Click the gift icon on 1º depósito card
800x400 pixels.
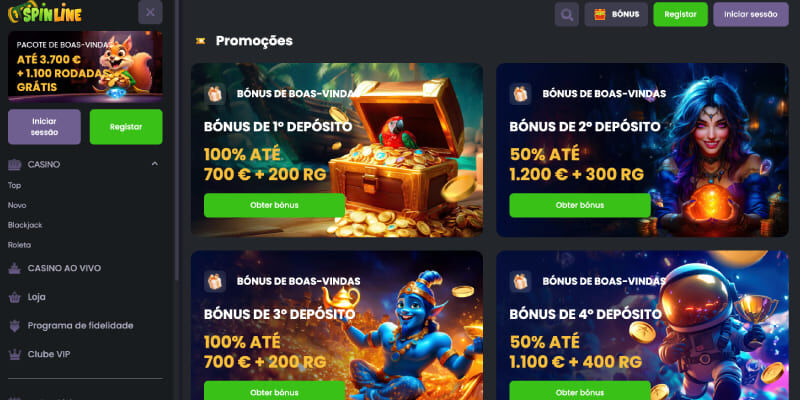click(x=215, y=94)
